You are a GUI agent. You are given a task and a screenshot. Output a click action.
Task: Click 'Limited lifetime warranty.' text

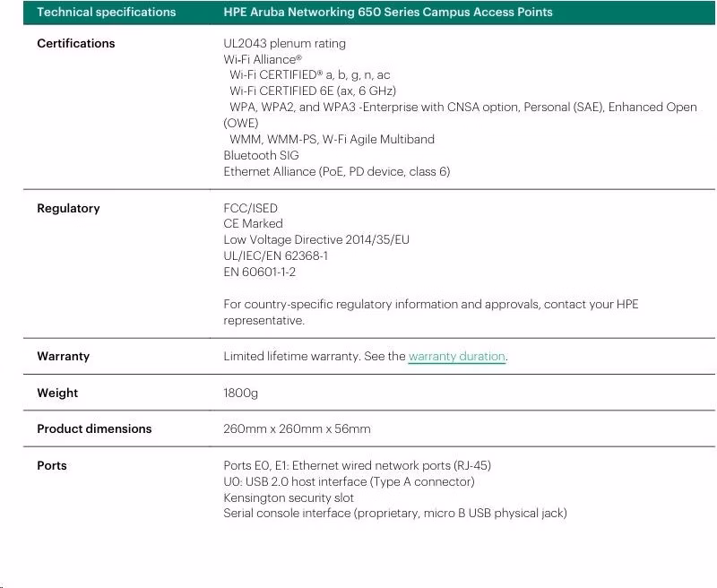point(292,356)
